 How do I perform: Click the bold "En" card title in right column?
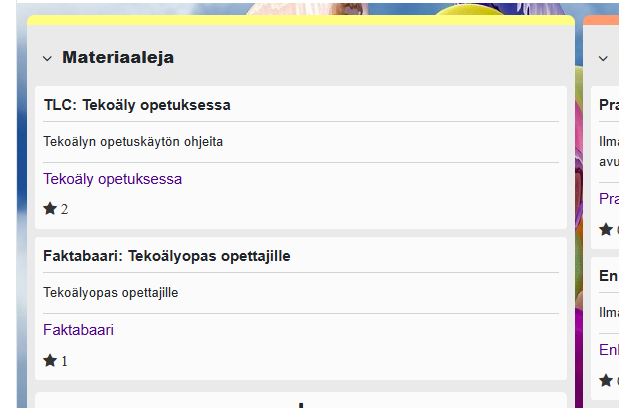click(608, 276)
